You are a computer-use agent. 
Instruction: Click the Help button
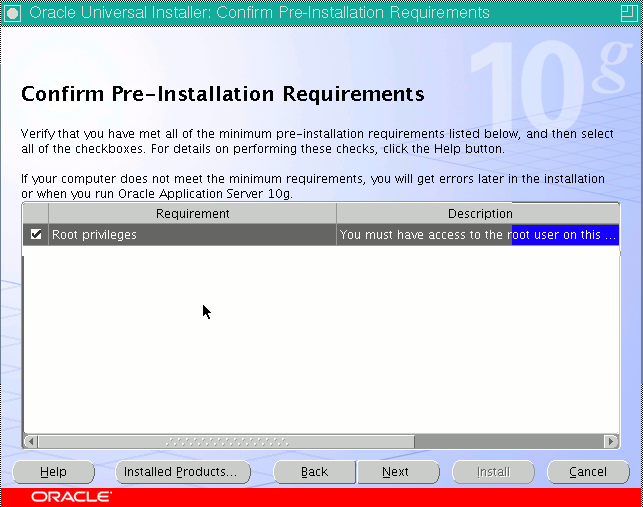click(53, 472)
